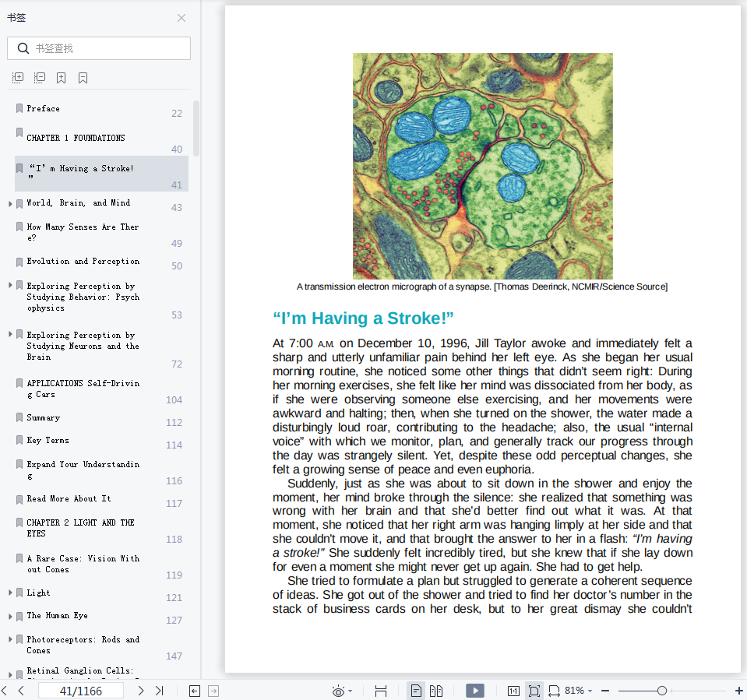Image resolution: width=747 pixels, height=700 pixels.
Task: Expand Exploring Perception by Studying Behavior bookmark
Action: (x=10, y=285)
